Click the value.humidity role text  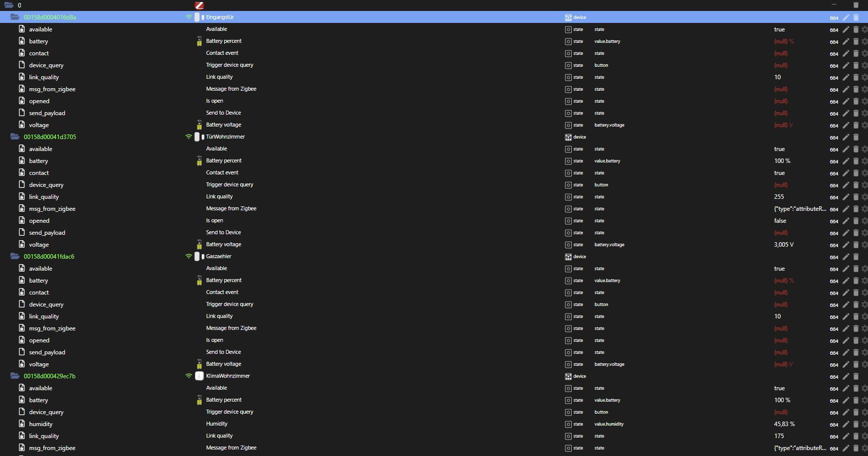(609, 424)
